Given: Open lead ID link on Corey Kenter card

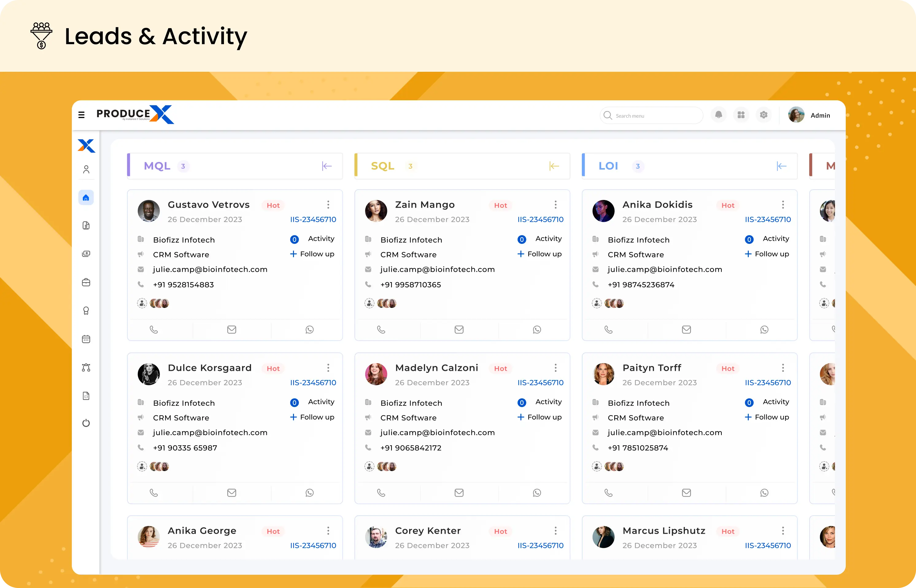Looking at the screenshot, I should click(x=540, y=546).
